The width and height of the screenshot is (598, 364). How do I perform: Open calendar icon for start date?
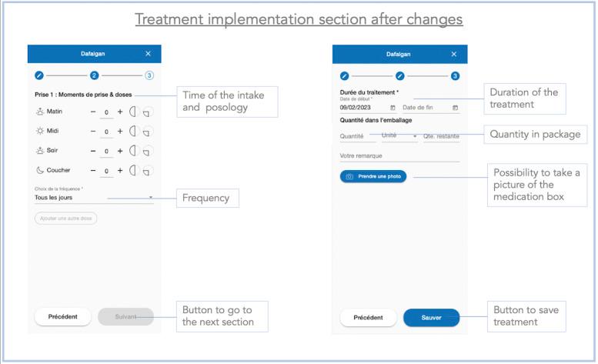point(393,108)
